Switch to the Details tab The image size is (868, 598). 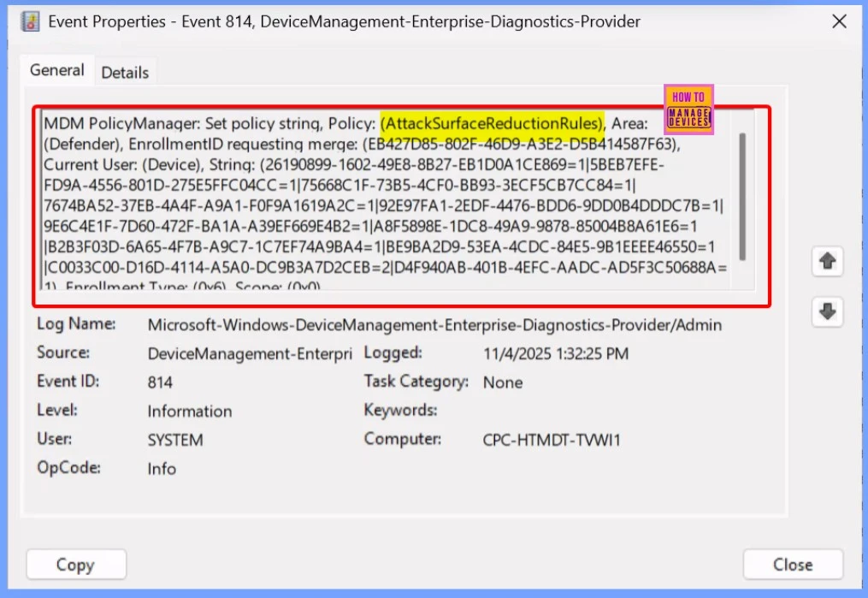(x=125, y=72)
